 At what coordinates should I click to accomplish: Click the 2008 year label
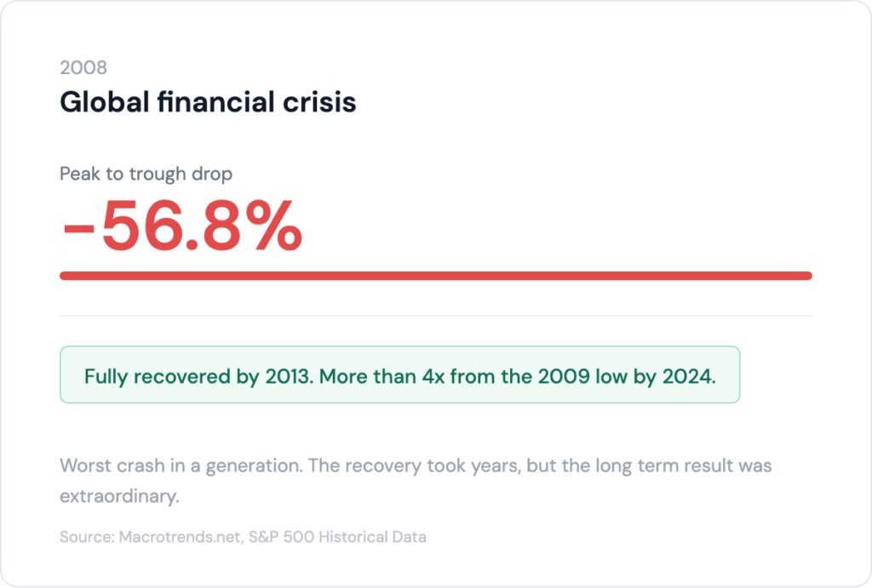coord(83,68)
